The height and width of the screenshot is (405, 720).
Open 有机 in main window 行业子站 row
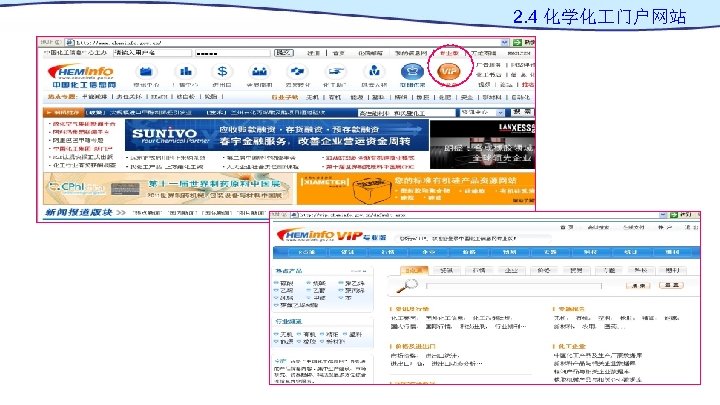335,97
